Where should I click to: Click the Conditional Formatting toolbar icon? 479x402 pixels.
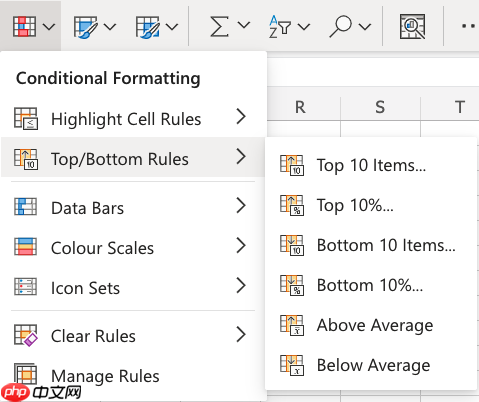(x=24, y=26)
